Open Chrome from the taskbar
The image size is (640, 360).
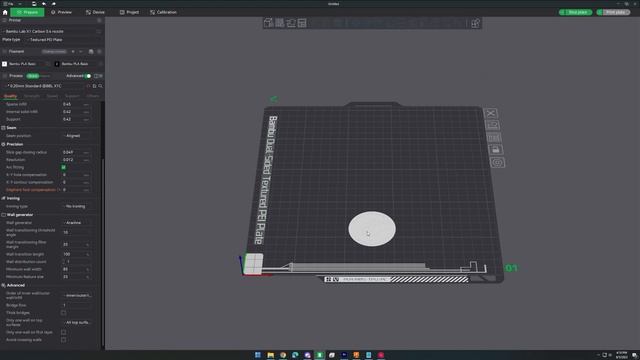[x=282, y=355]
